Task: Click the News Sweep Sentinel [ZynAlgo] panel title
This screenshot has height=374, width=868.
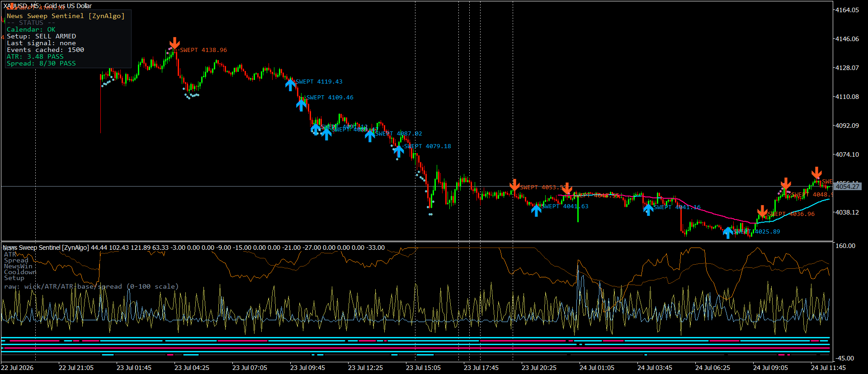Action: [x=66, y=16]
